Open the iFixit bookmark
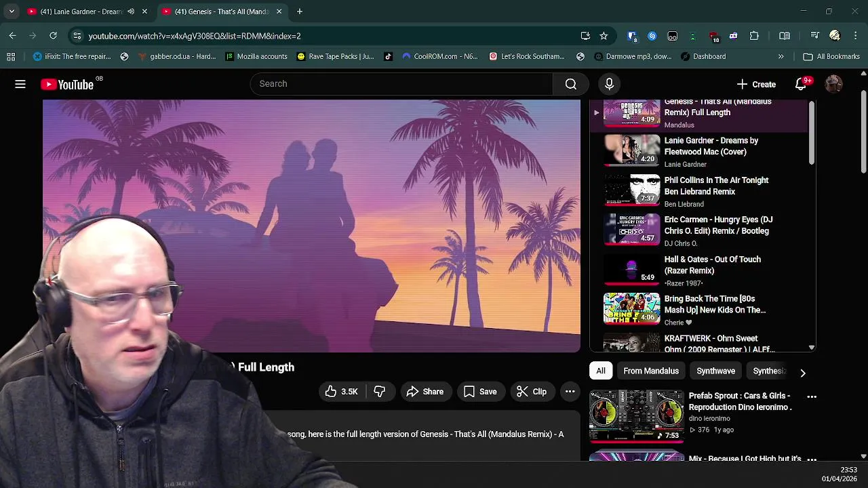The image size is (868, 488). [x=72, y=57]
